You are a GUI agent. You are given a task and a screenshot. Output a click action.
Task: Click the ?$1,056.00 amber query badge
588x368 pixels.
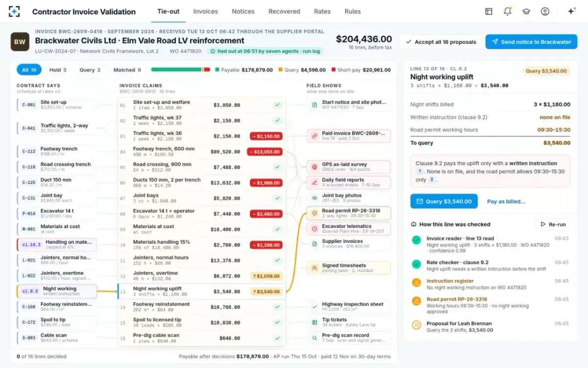266,276
